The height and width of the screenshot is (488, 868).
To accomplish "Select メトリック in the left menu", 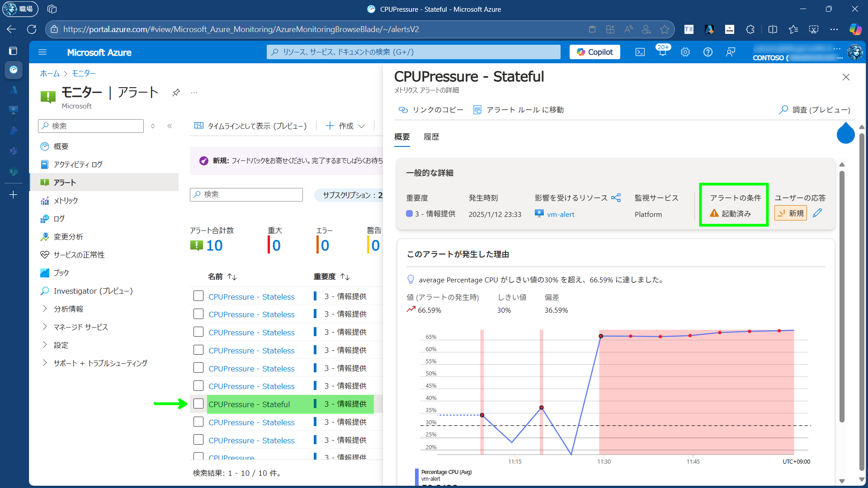I will [66, 201].
